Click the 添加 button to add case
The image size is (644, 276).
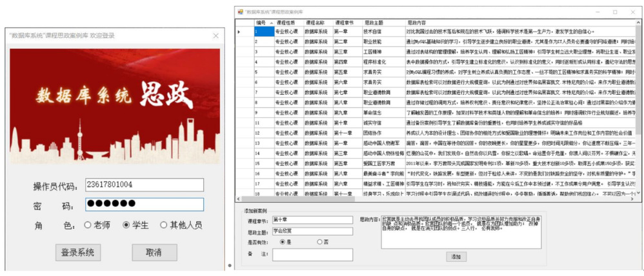[456, 257]
